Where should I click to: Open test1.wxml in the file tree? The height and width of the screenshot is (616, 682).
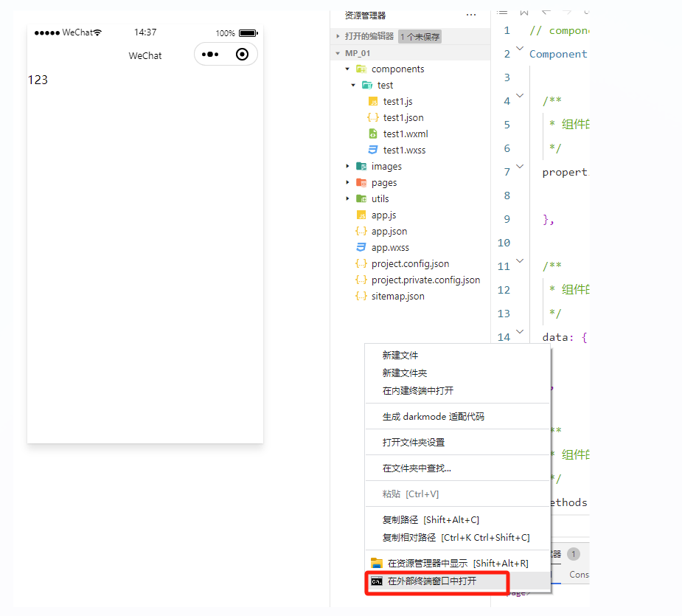[x=406, y=134]
